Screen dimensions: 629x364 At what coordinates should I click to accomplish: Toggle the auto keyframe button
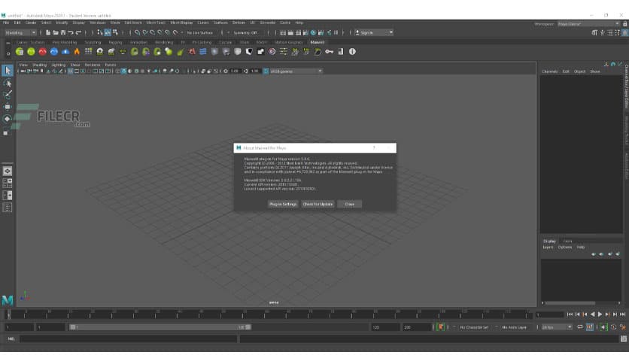[613, 327]
